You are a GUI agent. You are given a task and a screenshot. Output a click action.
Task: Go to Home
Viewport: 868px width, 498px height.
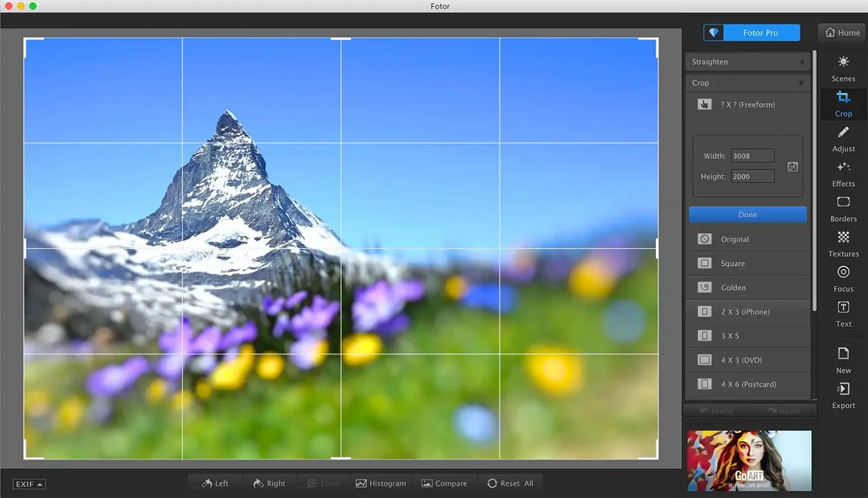[843, 33]
